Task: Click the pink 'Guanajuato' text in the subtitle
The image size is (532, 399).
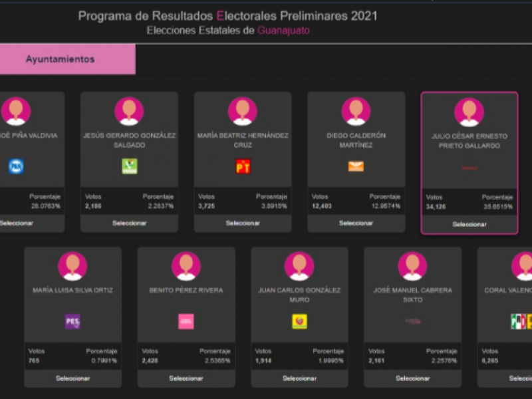Action: [284, 31]
